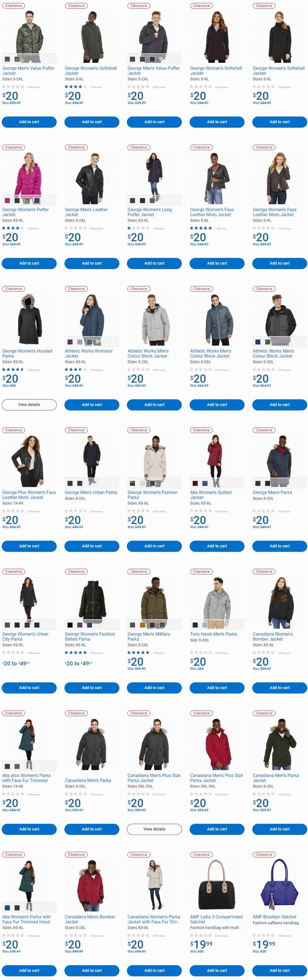Click star rating on George Women's Hooded Parka
The image size is (308, 980).
(x=13, y=370)
